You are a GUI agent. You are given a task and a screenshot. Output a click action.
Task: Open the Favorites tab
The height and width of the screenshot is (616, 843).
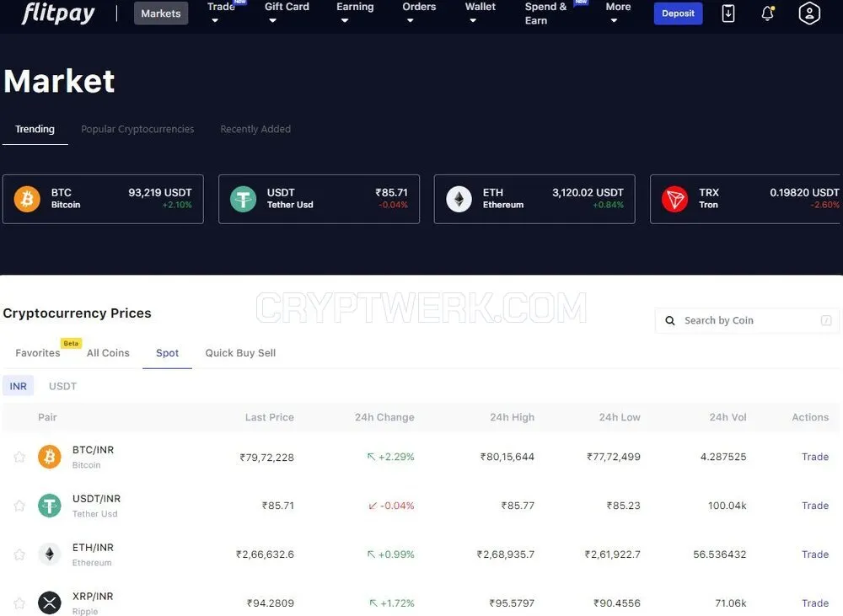(x=38, y=353)
